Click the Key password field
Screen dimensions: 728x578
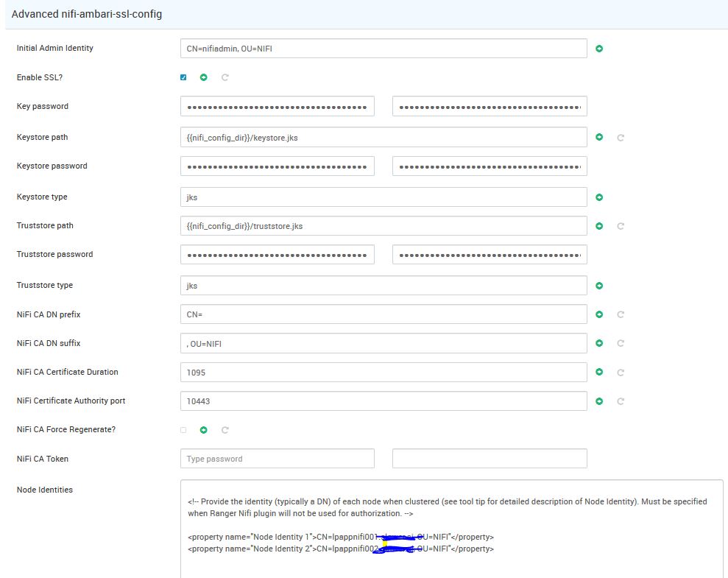(x=277, y=105)
